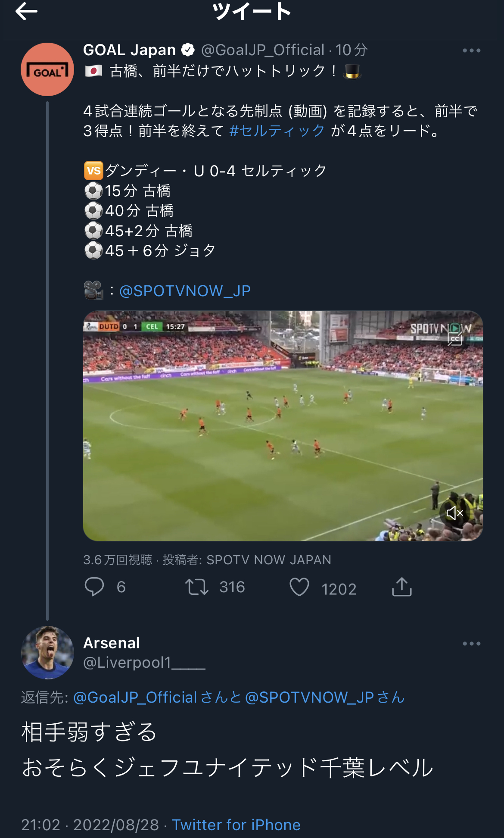Tap the share icon
This screenshot has width=504, height=838.
point(402,587)
